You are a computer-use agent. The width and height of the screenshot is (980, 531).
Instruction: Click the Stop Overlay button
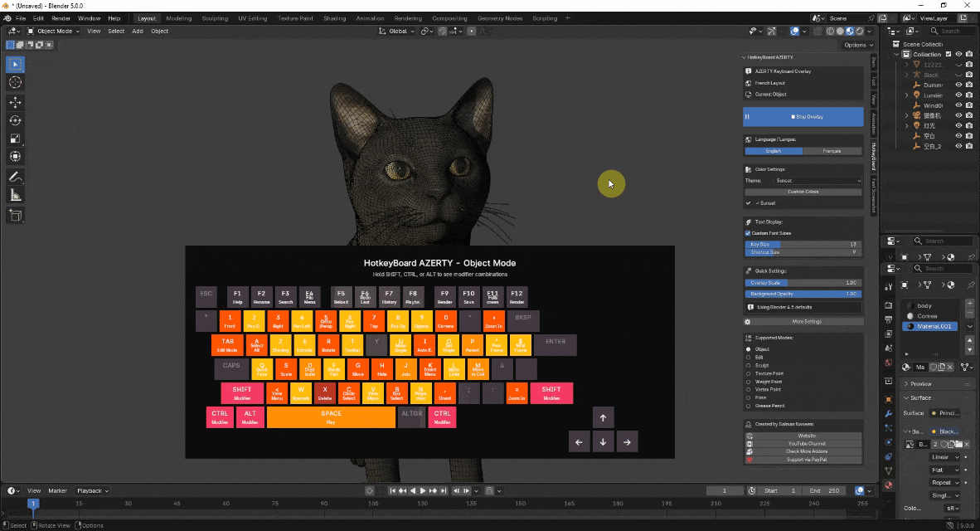[803, 117]
